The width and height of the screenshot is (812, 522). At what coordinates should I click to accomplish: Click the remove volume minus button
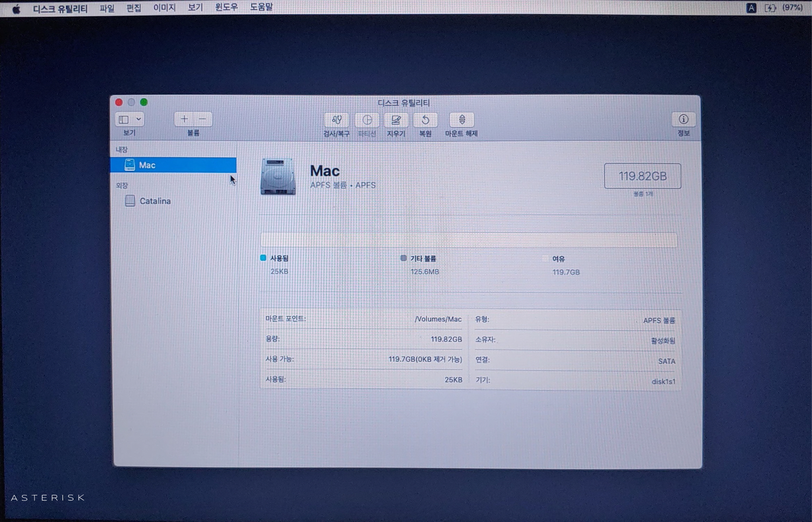tap(203, 119)
